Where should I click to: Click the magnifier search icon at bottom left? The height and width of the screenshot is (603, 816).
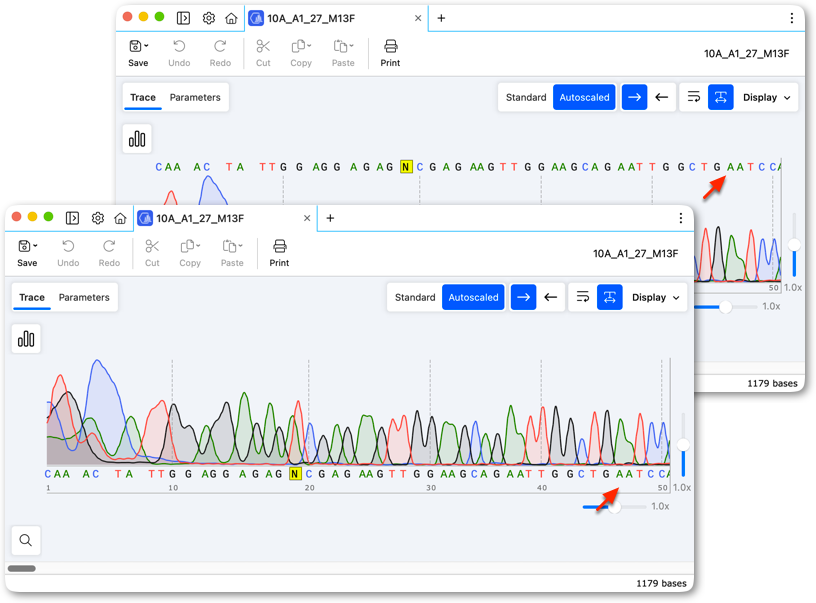[26, 540]
